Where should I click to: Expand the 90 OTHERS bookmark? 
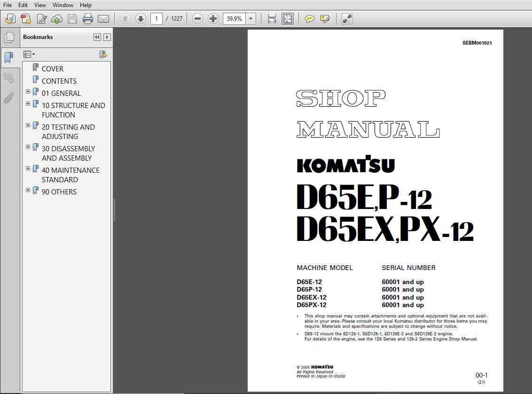coord(28,190)
